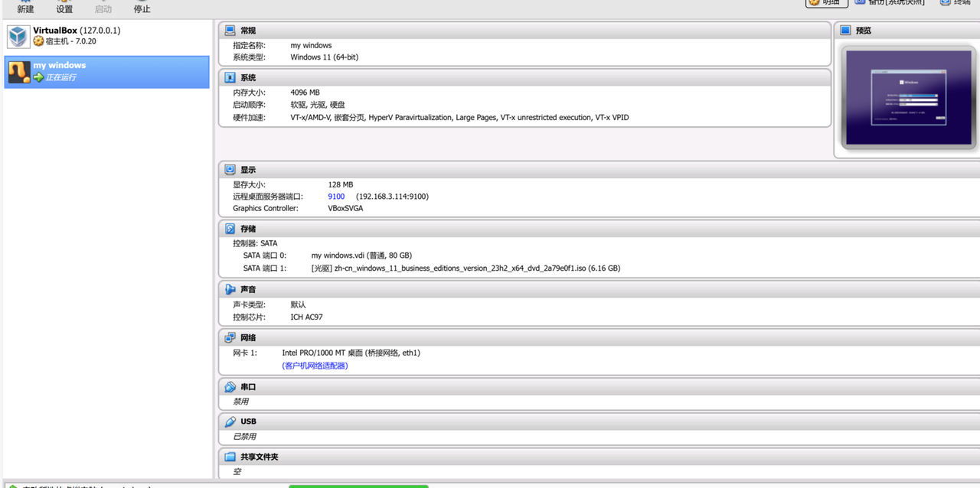This screenshot has width=980, height=488.
Task: Click the 新建 (New) toolbar button
Action: [25, 7]
